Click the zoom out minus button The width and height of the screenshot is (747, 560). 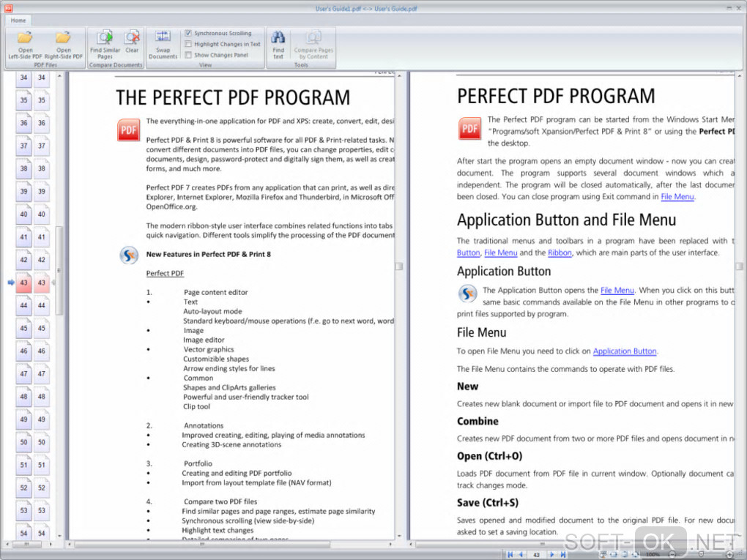(x=672, y=554)
